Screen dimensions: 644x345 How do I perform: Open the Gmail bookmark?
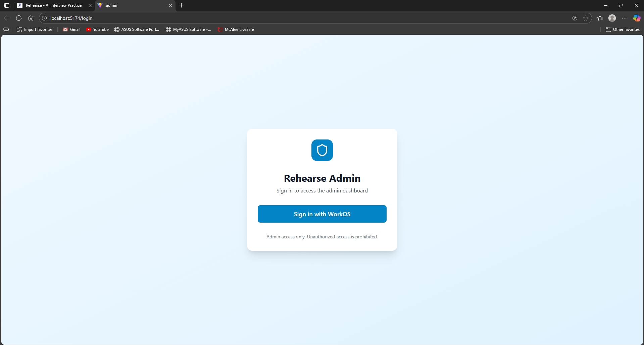(71, 30)
